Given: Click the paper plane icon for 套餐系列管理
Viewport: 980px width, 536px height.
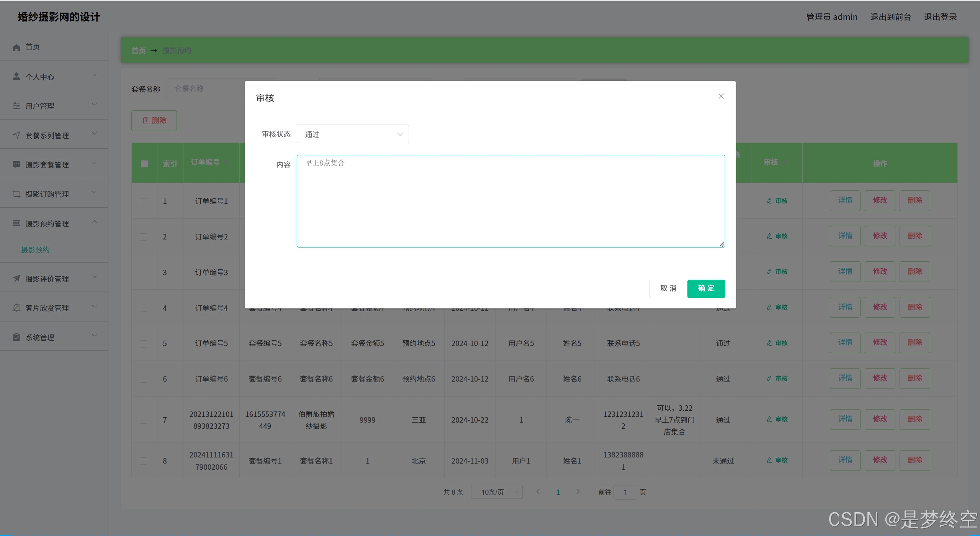Looking at the screenshot, I should (x=16, y=135).
